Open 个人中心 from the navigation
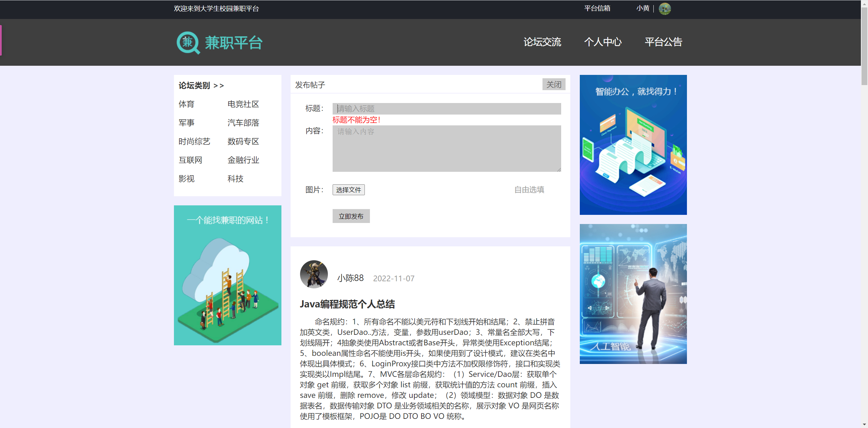868x428 pixels. [x=603, y=42]
